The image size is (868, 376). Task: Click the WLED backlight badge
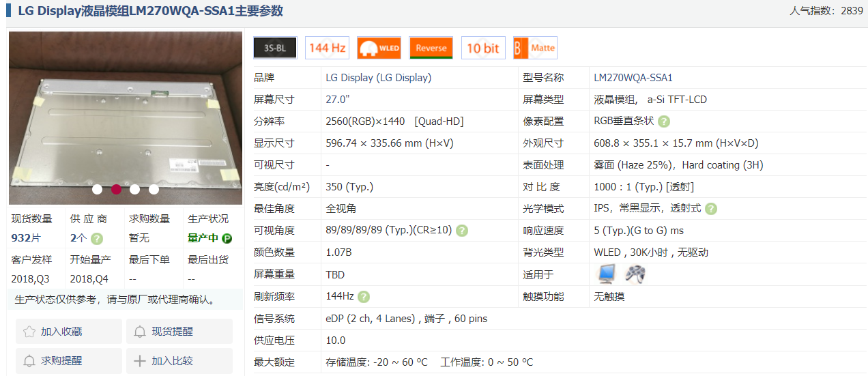tap(379, 48)
